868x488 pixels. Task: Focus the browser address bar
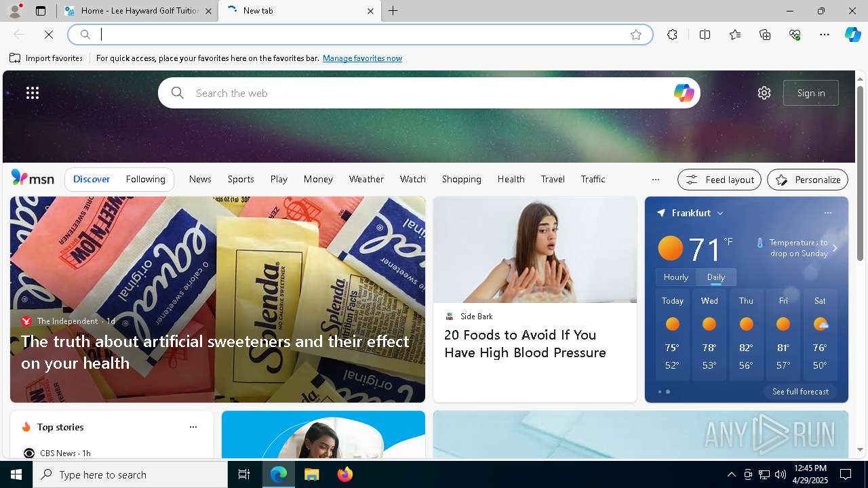(359, 35)
